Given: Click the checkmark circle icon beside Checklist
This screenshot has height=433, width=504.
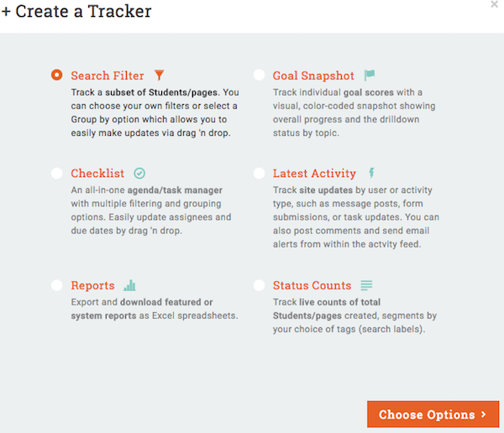Looking at the screenshot, I should click(x=139, y=174).
